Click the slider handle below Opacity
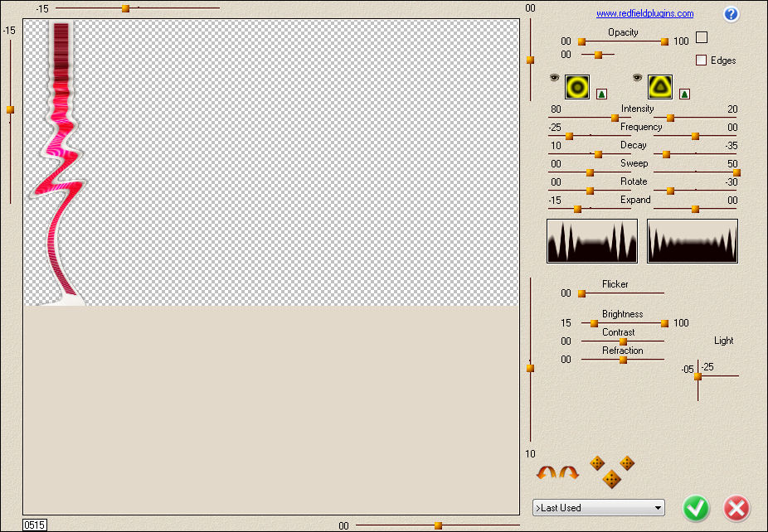This screenshot has width=768, height=532. 598,56
